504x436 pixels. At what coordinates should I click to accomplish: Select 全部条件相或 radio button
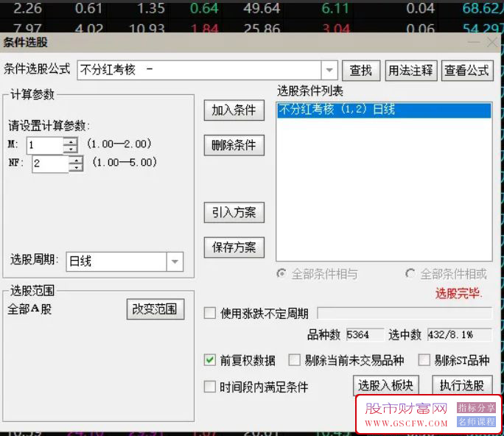[x=410, y=274]
